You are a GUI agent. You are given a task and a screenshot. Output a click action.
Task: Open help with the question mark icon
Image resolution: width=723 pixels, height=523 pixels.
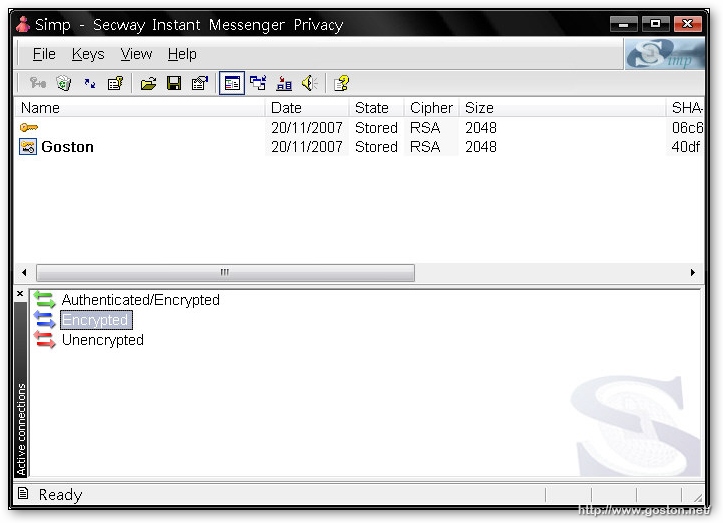[x=341, y=83]
